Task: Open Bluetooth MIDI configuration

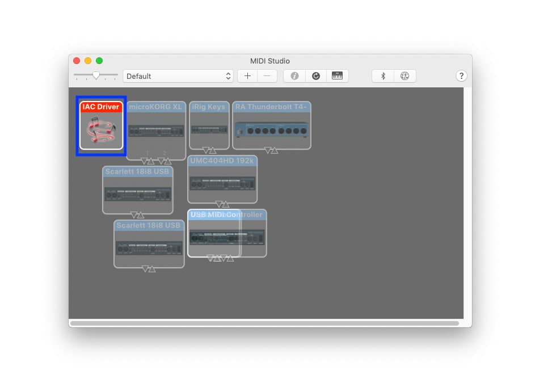Action: click(383, 75)
